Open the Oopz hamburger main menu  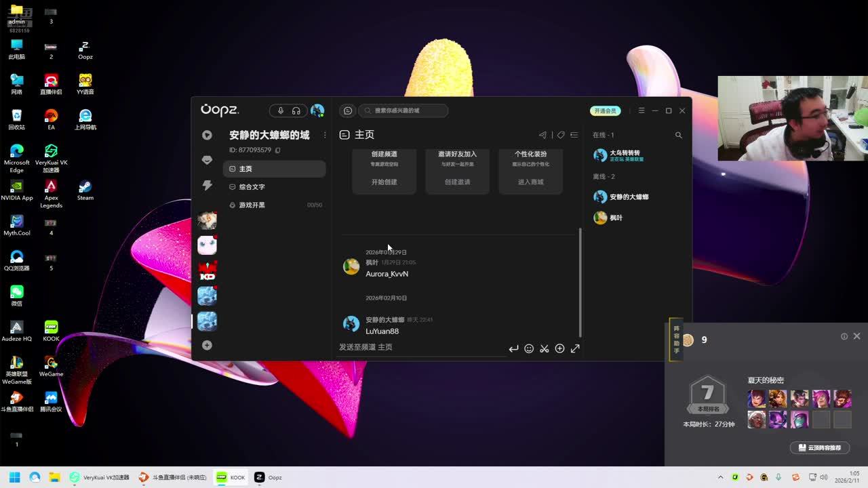tap(641, 110)
